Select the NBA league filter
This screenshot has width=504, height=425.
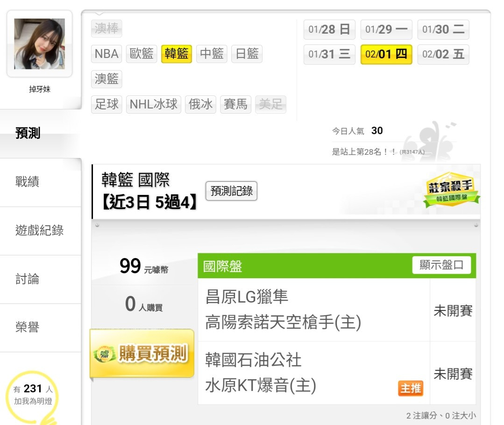(x=106, y=53)
